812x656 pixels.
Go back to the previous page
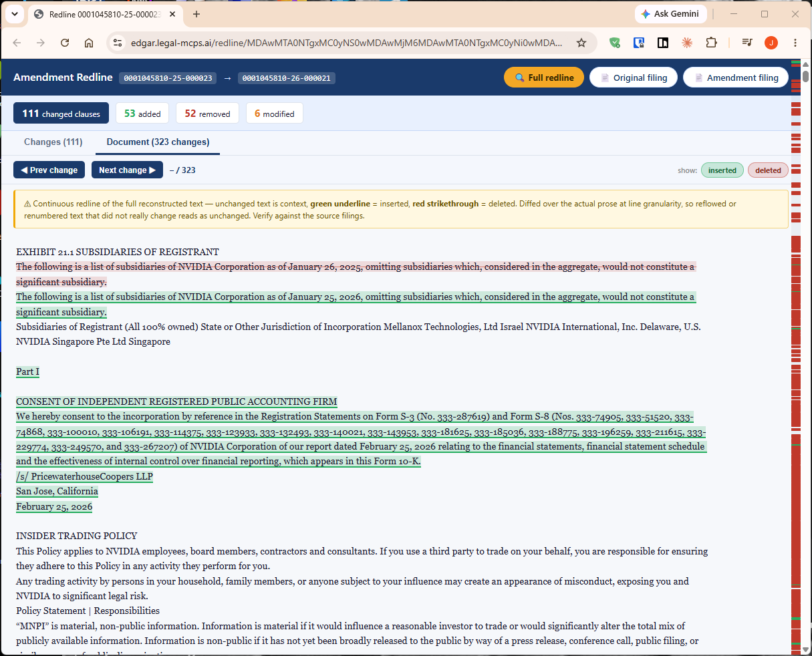click(17, 43)
